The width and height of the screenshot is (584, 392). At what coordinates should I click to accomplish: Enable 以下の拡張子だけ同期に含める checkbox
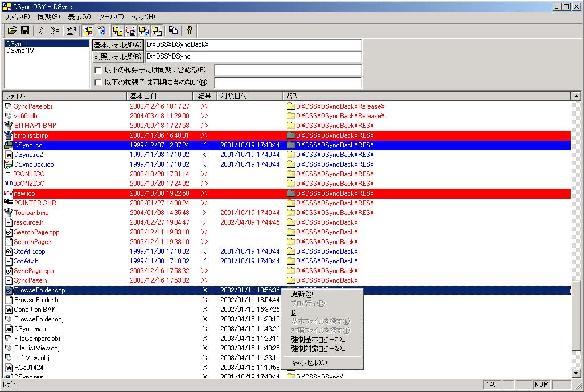(98, 70)
